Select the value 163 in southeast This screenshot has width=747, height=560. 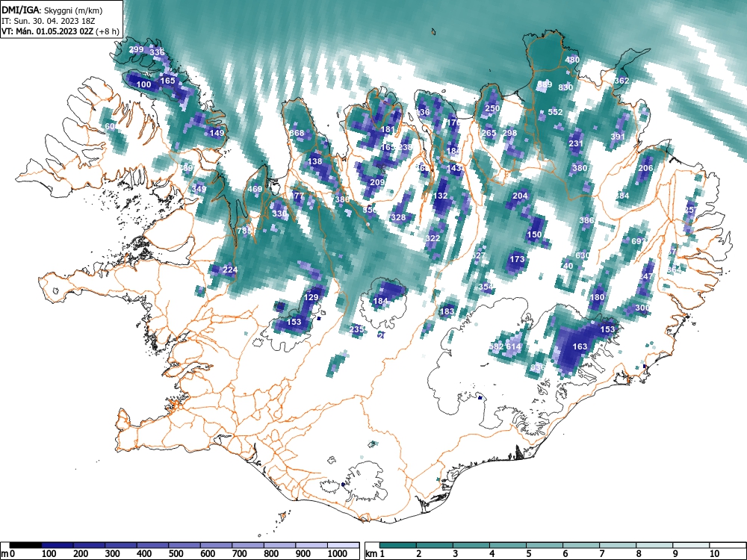(580, 346)
